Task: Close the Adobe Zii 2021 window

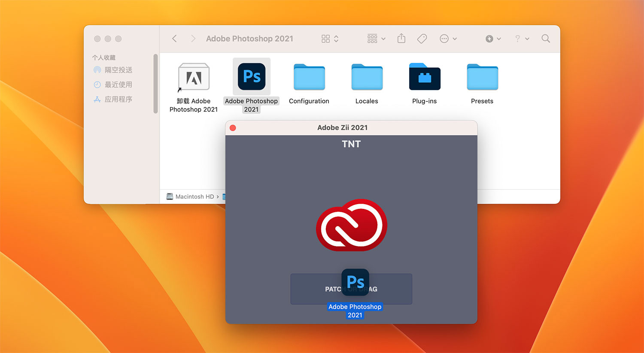Action: point(233,128)
